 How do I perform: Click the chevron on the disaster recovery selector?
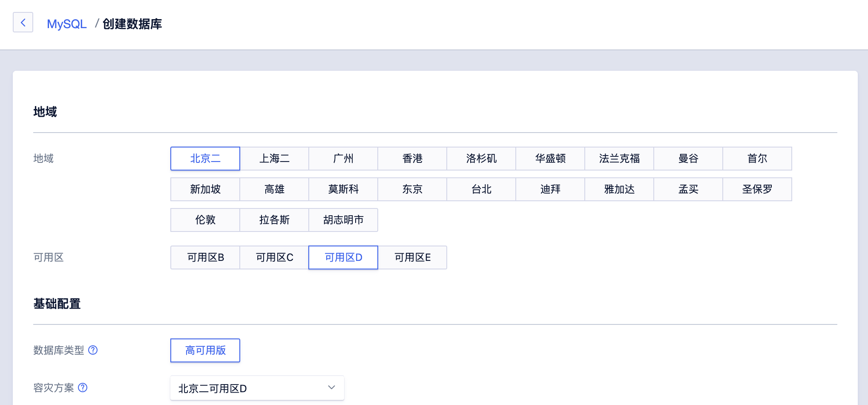(331, 388)
